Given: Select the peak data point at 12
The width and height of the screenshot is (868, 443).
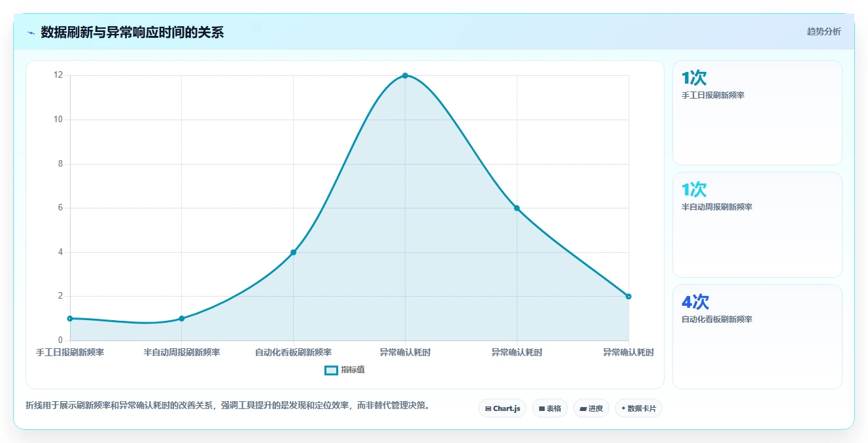Looking at the screenshot, I should (405, 76).
